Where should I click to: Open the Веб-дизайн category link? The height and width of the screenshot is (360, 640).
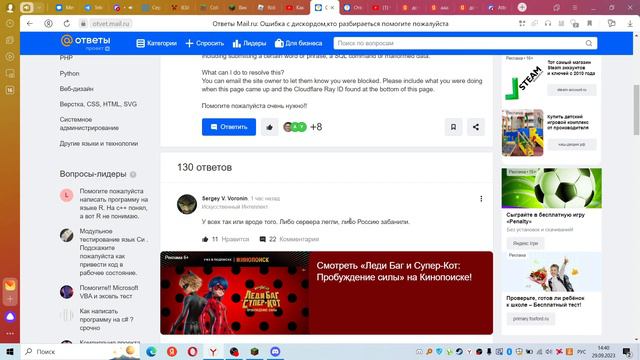76,89
